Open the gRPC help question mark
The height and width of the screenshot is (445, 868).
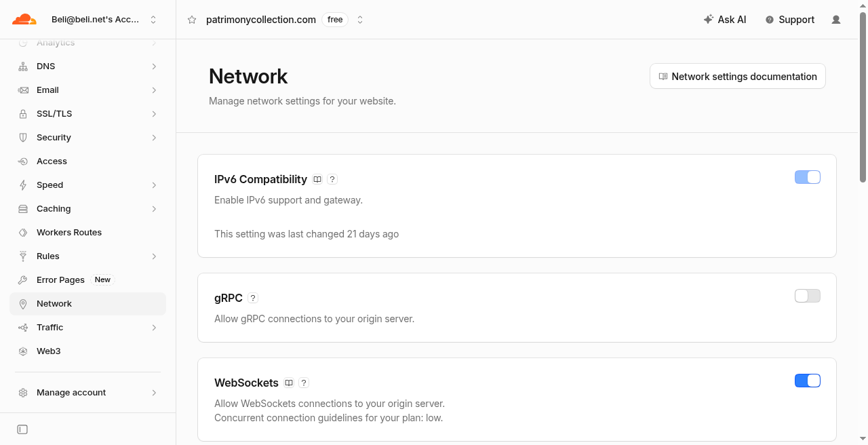[253, 298]
